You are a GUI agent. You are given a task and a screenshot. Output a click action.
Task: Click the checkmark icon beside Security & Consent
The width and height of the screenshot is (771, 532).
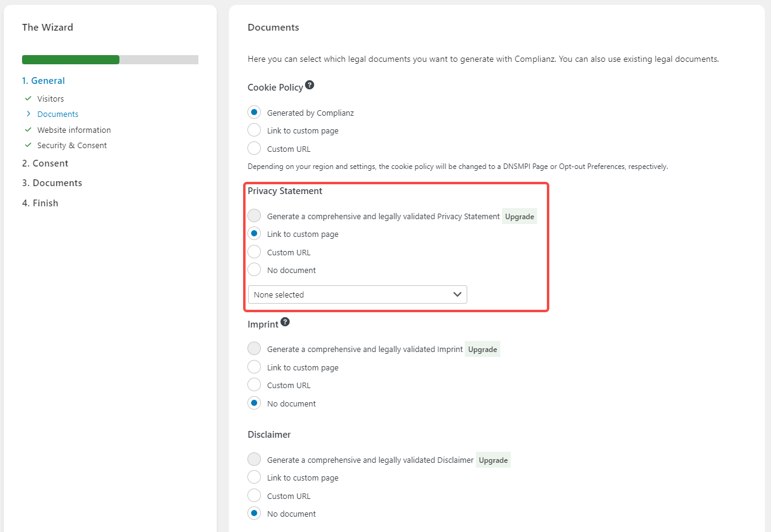28,145
